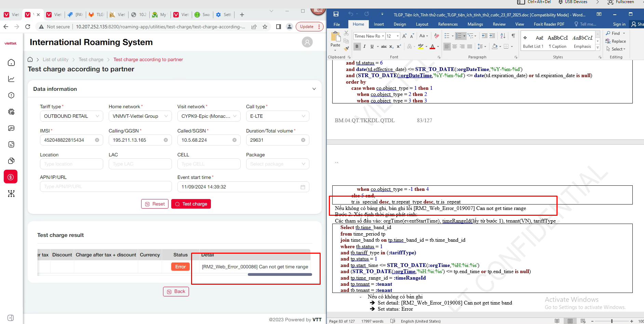
Task: Toggle Bold formatting in Word
Action: coord(357,46)
